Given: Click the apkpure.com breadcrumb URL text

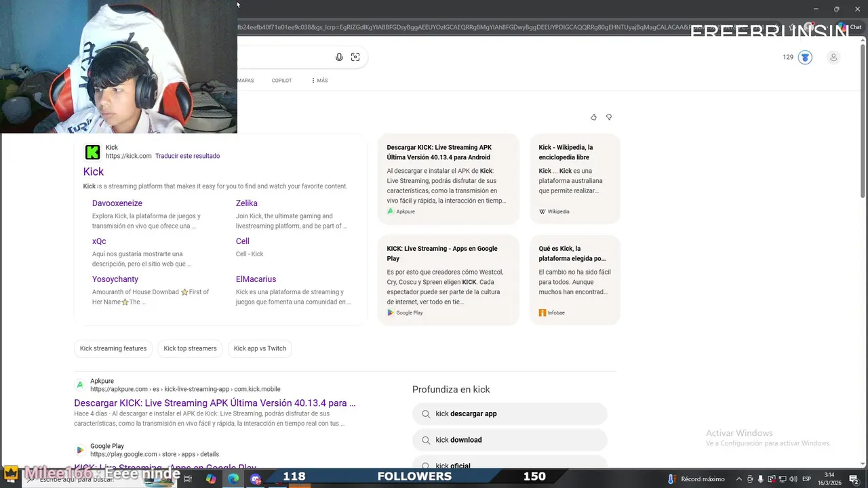Looking at the screenshot, I should tap(185, 389).
